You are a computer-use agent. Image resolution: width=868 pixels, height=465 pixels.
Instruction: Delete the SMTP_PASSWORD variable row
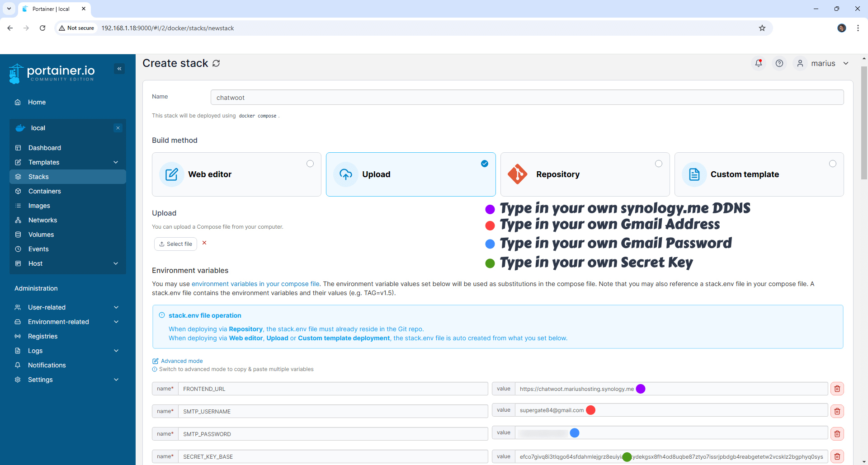click(x=837, y=434)
